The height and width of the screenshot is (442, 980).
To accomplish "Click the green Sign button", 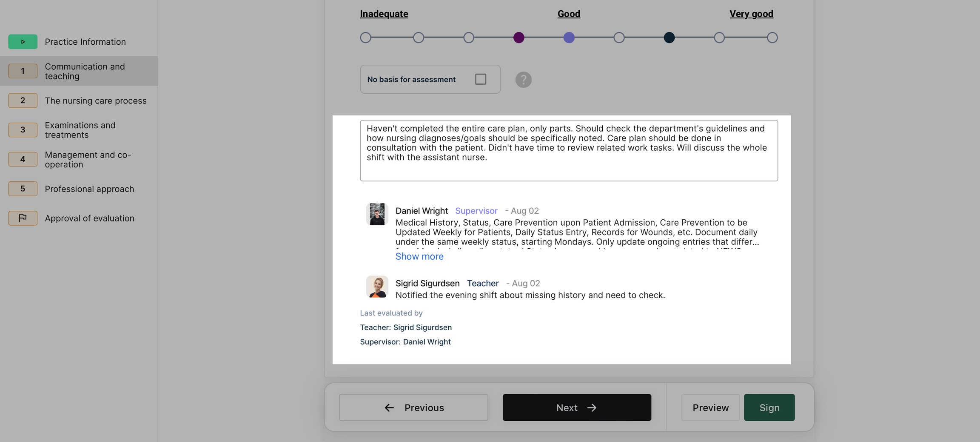I will (x=769, y=408).
